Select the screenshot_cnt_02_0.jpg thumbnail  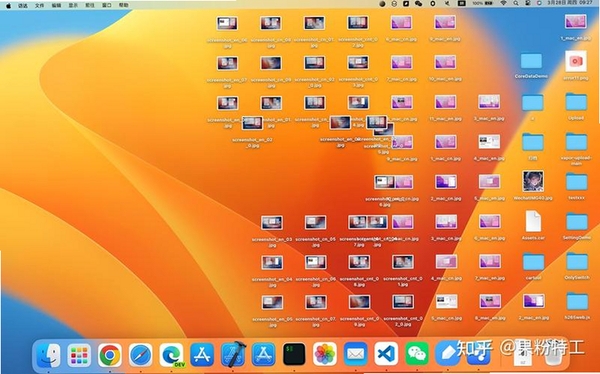coord(403,302)
